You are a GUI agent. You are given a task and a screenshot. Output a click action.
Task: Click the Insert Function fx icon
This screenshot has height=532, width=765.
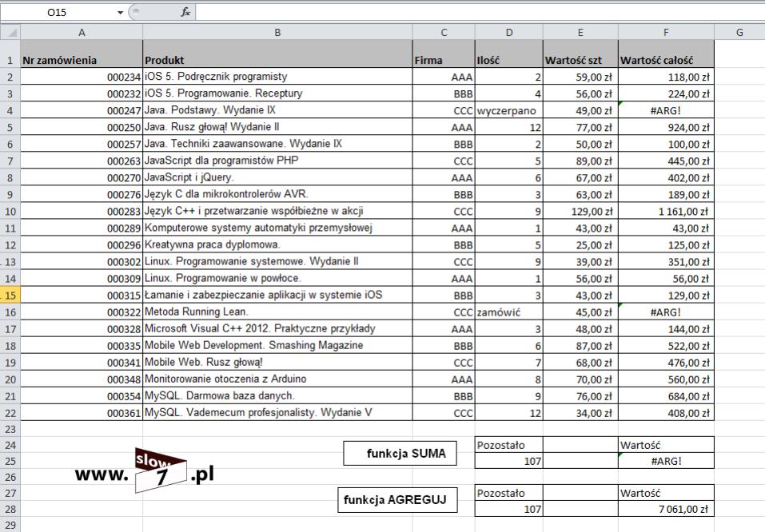tap(185, 12)
